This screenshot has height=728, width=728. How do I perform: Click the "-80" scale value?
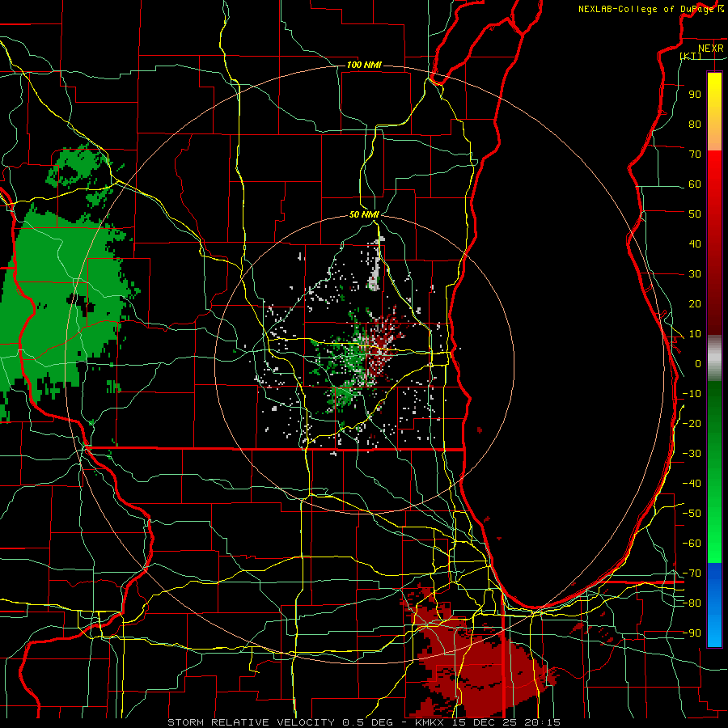(x=692, y=603)
